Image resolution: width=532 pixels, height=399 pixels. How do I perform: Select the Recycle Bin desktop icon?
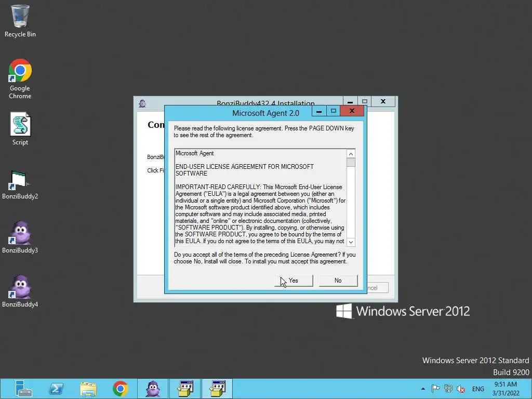[20, 21]
